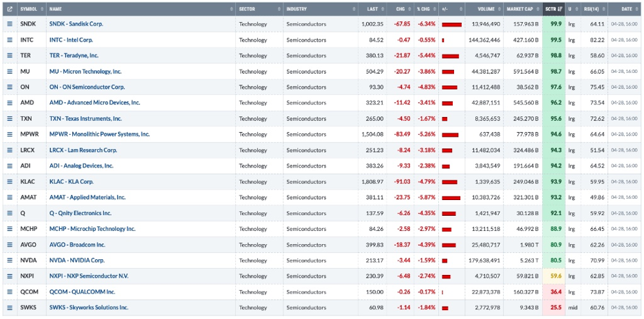The width and height of the screenshot is (644, 319).
Task: Open the row menu icon for AMAT
Action: pos(10,197)
